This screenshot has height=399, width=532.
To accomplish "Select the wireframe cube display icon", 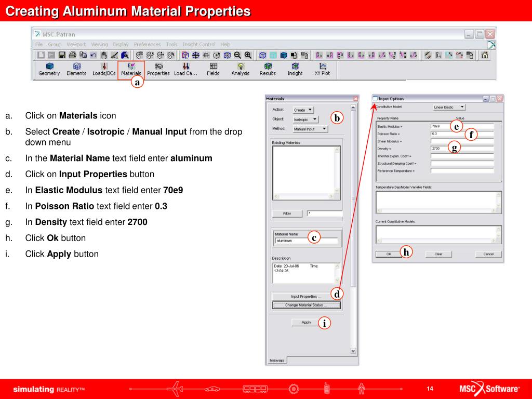I will click(x=262, y=55).
